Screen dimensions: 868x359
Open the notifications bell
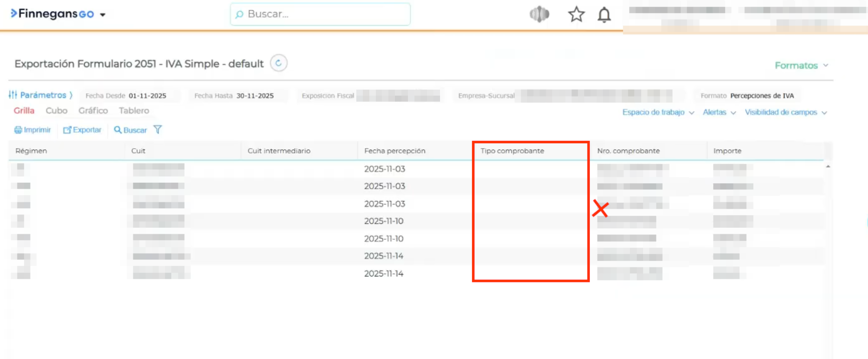604,15
